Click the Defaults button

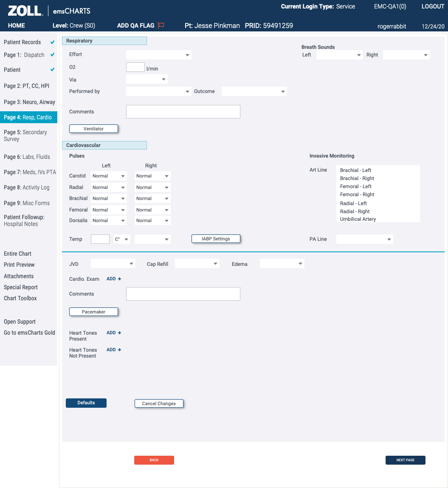point(86,403)
